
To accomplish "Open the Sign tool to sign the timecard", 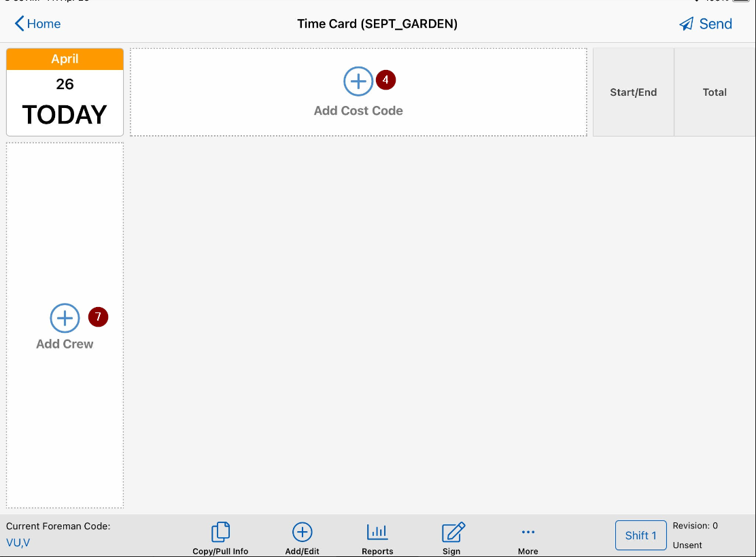I will 452,536.
